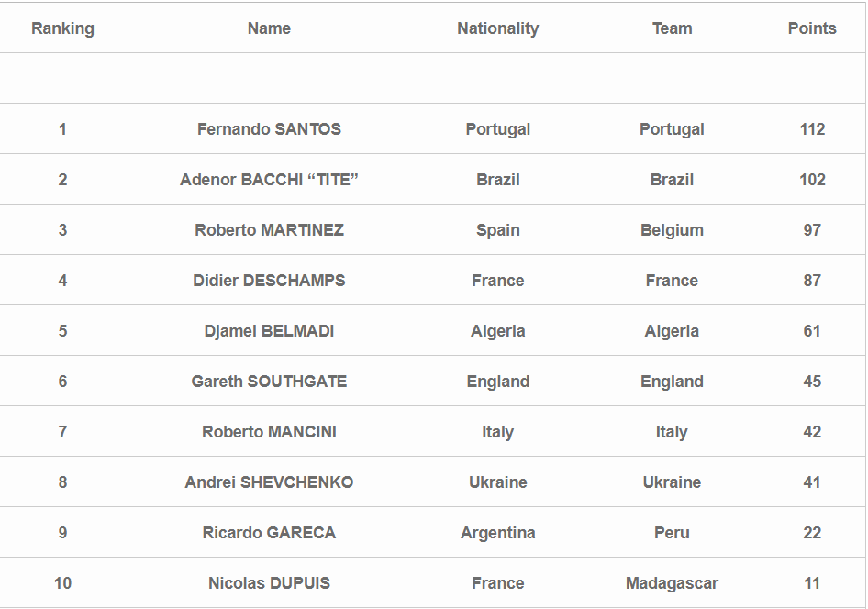Click the 112 points value
This screenshot has width=868, height=609.
[812, 129]
